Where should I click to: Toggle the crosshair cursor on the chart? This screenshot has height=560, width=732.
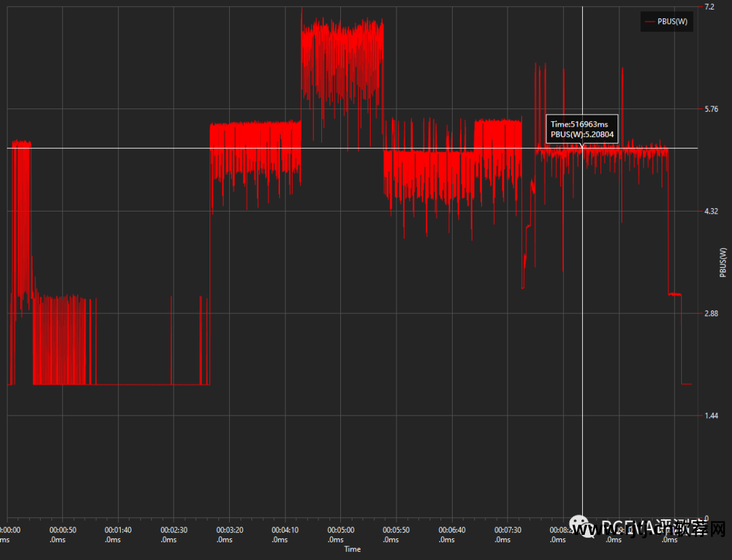584,271
